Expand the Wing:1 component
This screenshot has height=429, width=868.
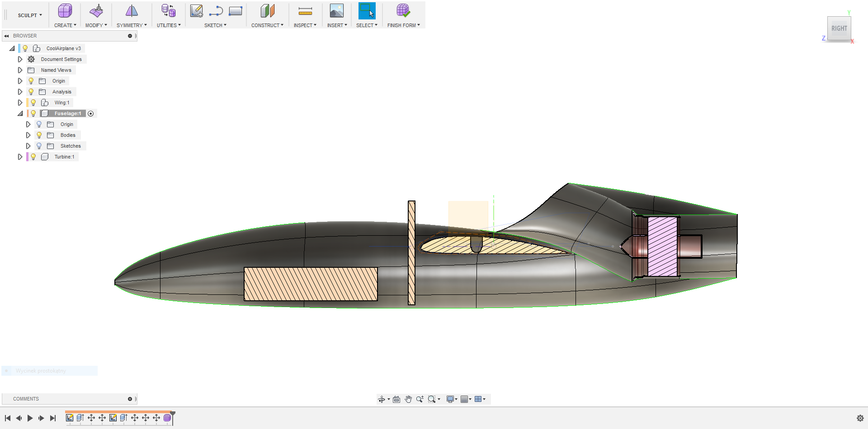[20, 103]
